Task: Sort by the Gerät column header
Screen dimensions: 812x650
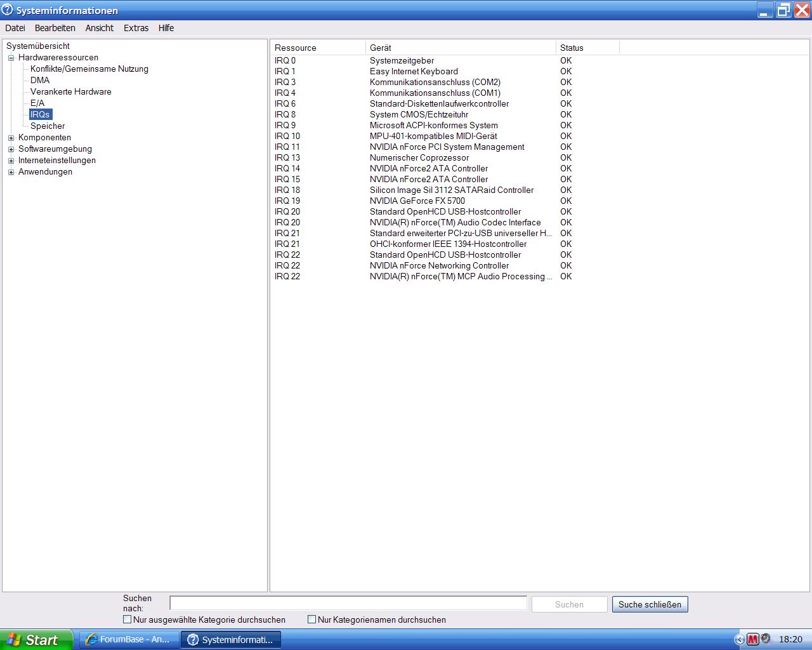Action: click(461, 48)
